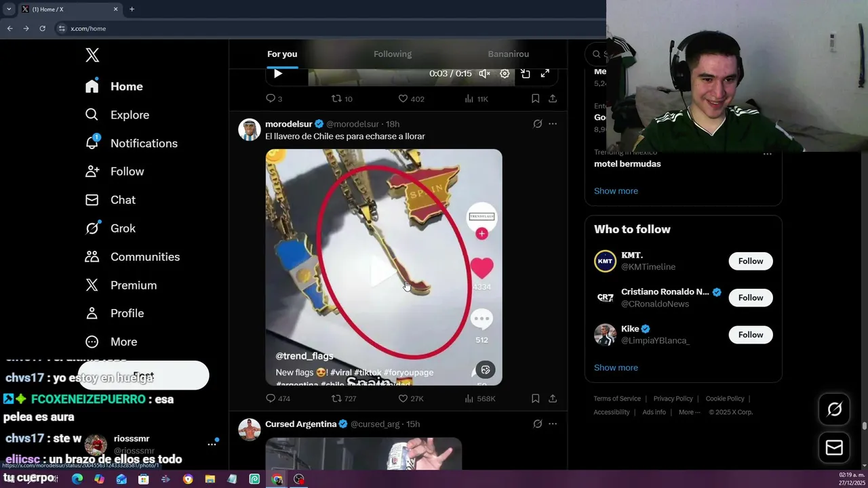Share the top post

pos(553,99)
